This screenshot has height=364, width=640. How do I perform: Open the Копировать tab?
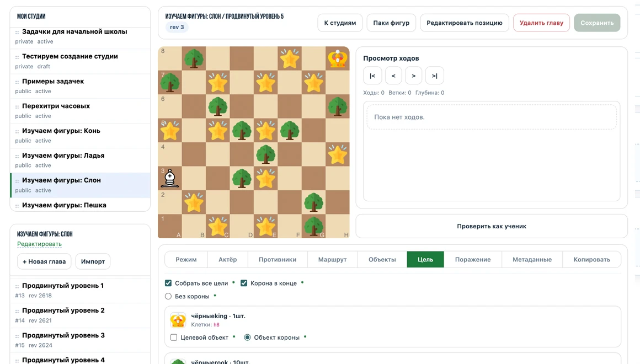(x=591, y=260)
